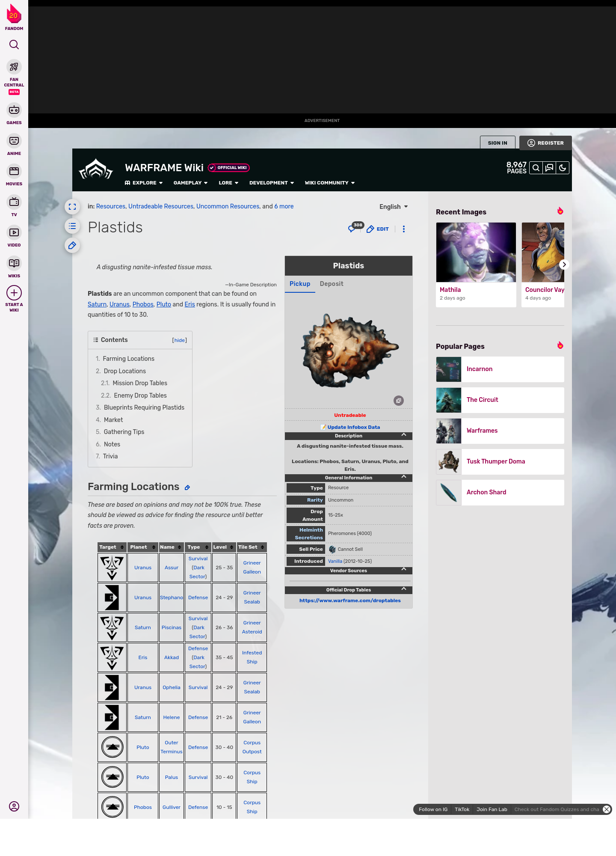Jump to Trivia in Contents
Screen dimensions: 616x856
[x=110, y=456]
